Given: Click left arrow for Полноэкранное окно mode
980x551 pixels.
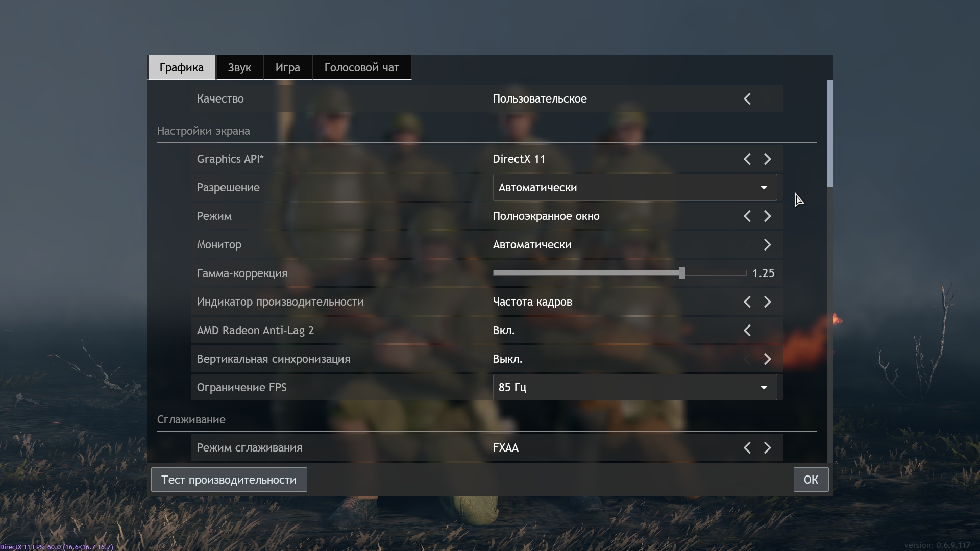Looking at the screenshot, I should [x=747, y=216].
